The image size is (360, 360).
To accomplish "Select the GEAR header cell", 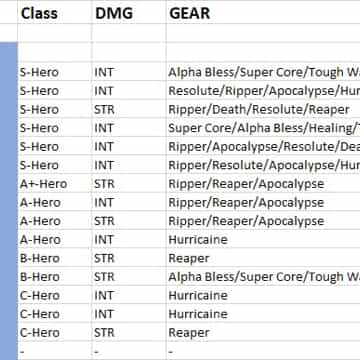I will 263,13.
